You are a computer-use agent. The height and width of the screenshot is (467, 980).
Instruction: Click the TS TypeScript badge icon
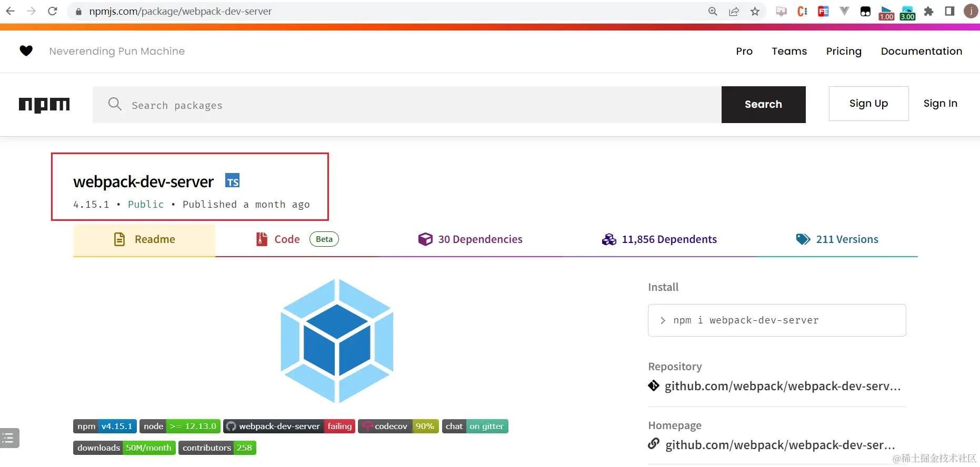click(x=233, y=180)
